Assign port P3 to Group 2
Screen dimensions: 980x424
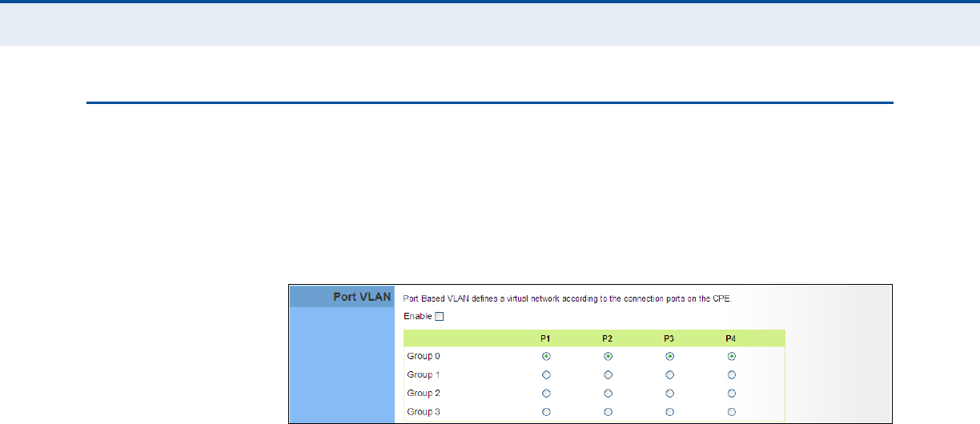coord(670,393)
